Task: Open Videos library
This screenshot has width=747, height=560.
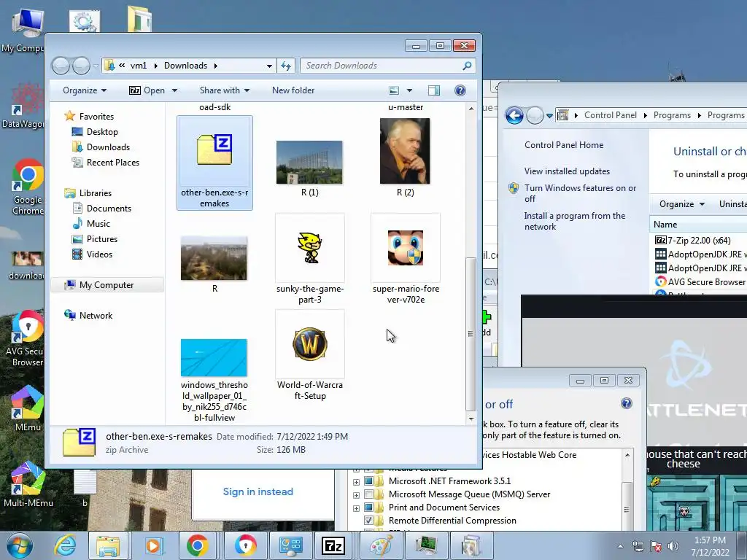Action: (99, 254)
